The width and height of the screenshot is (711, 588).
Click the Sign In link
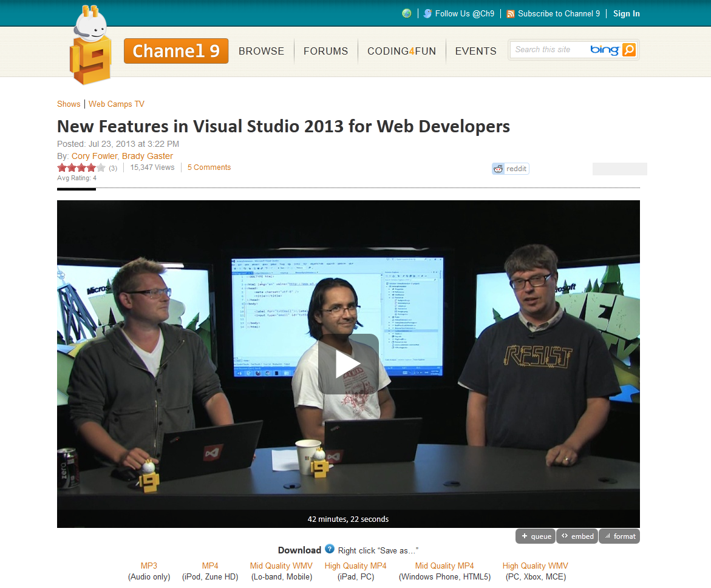(x=626, y=14)
